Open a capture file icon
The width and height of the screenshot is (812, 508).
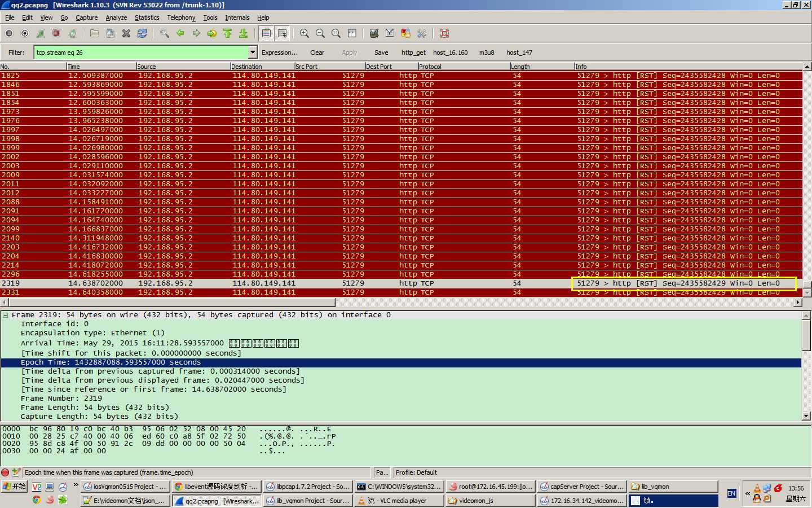[95, 33]
